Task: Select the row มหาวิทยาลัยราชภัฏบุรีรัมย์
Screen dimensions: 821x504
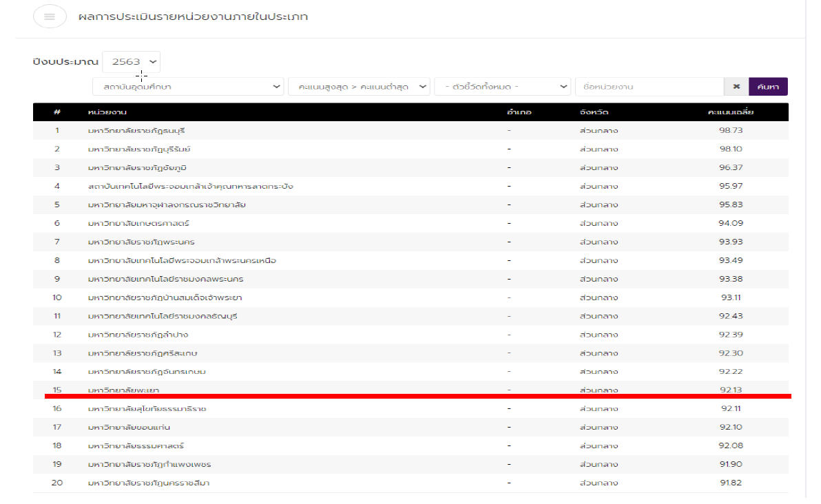Action: [x=410, y=149]
